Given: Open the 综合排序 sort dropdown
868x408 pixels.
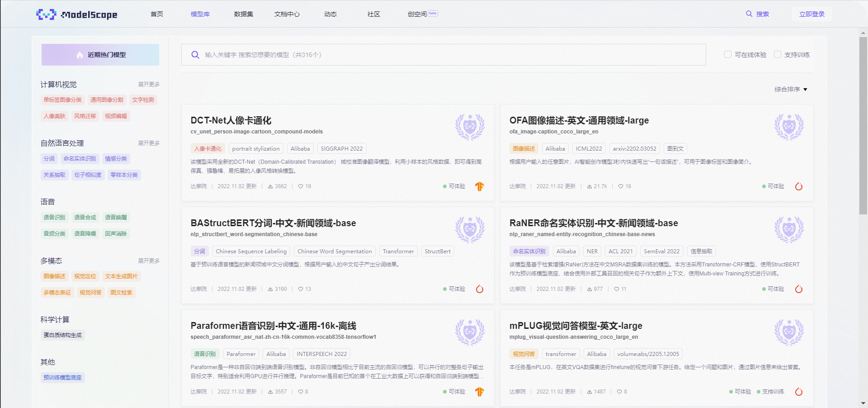Looking at the screenshot, I should coord(791,89).
